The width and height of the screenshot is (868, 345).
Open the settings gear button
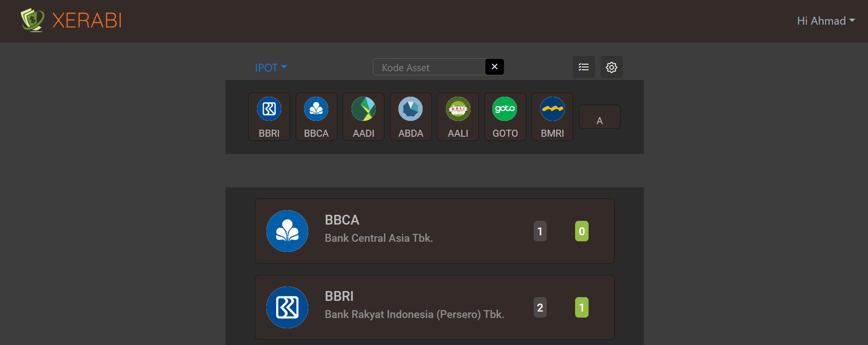pos(612,67)
